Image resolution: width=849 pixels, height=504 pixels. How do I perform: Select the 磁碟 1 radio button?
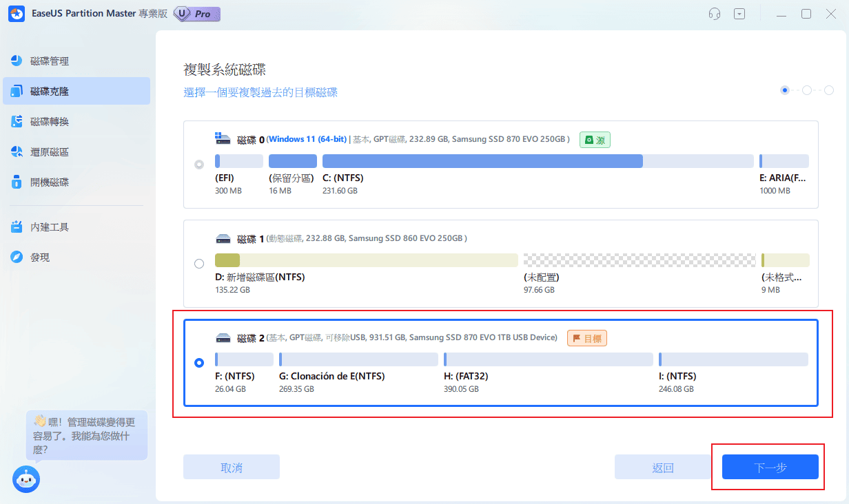pos(199,264)
